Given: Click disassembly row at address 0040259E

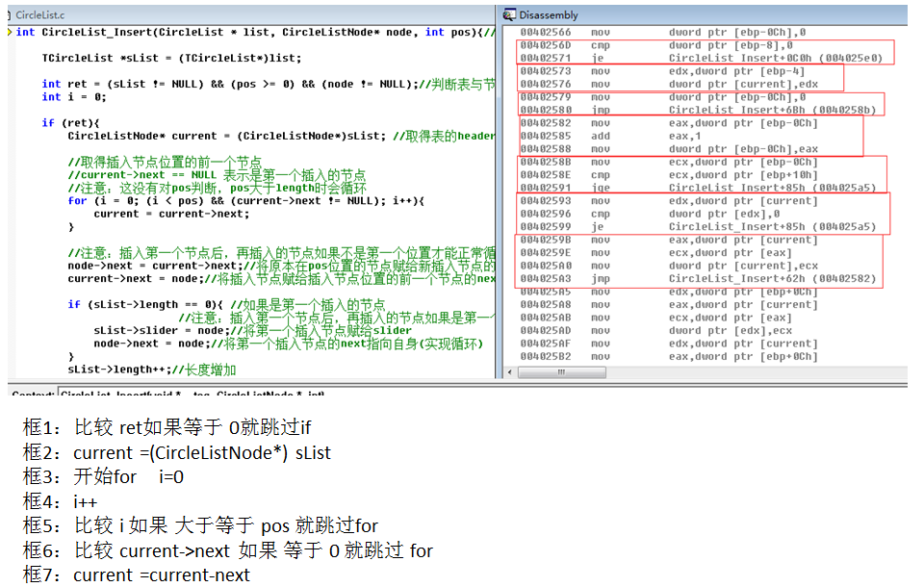Looking at the screenshot, I should coord(655,252).
